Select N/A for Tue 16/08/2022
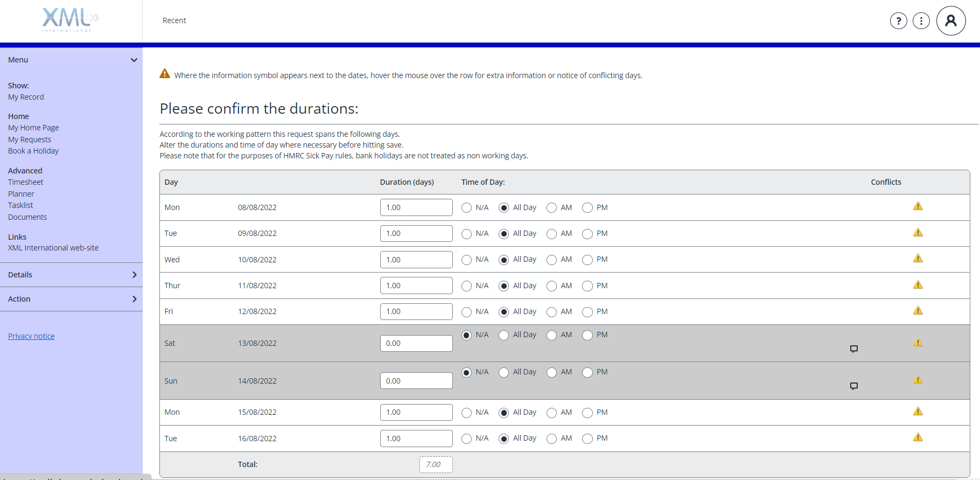 (467, 439)
